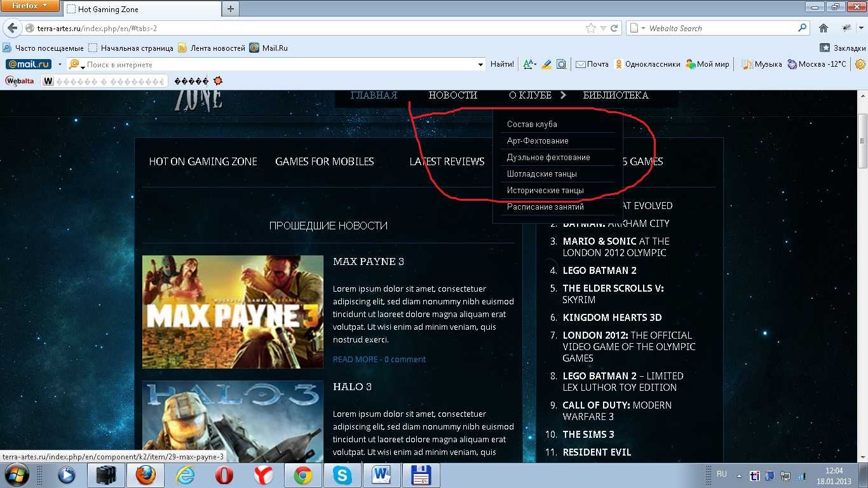Switch to LATEST REVIEWS tab
868x488 pixels.
447,161
